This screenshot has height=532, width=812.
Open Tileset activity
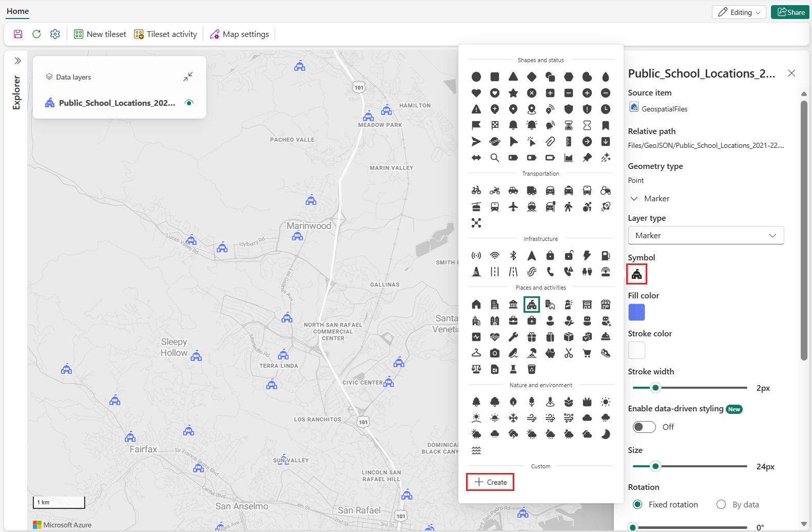pyautogui.click(x=165, y=34)
